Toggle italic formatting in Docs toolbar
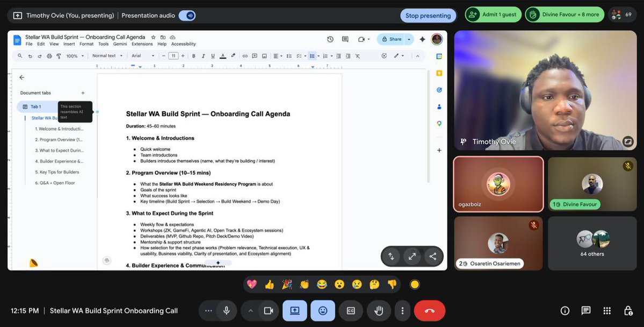Screen dimensions: 644x327 coord(203,56)
